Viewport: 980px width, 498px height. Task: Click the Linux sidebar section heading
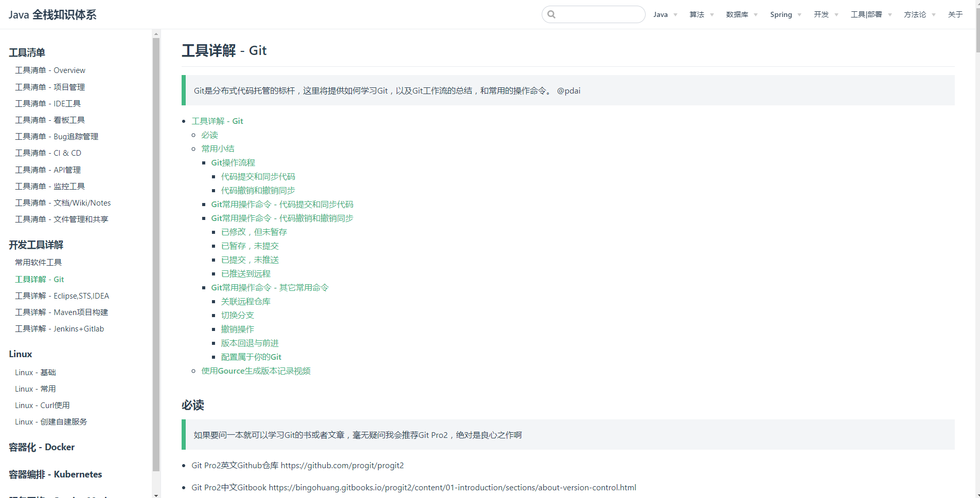pos(21,354)
